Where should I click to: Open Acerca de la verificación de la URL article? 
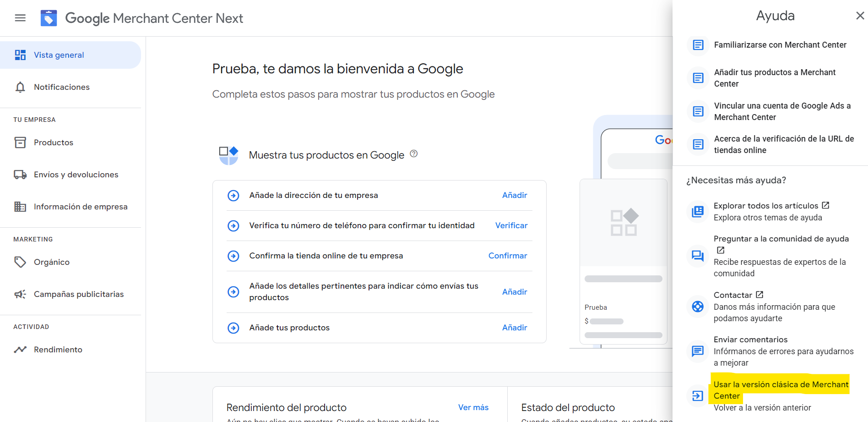click(x=784, y=144)
